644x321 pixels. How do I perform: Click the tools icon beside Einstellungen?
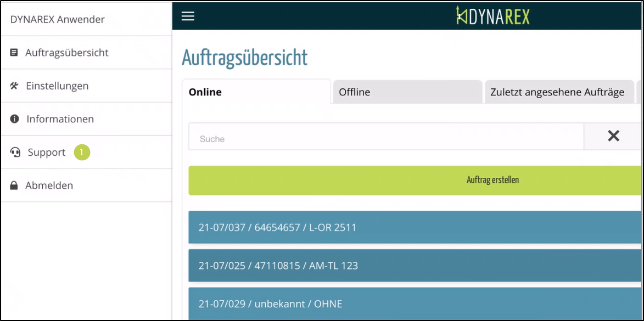click(x=14, y=86)
